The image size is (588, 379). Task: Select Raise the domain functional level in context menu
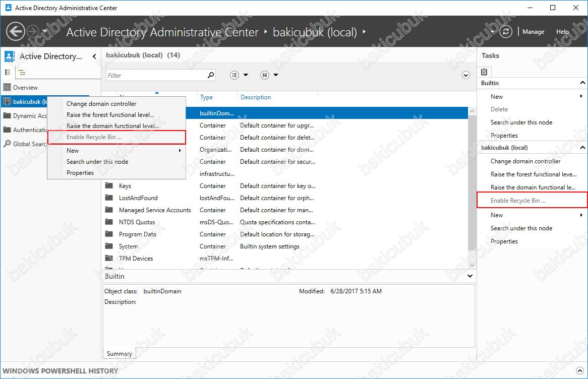112,126
